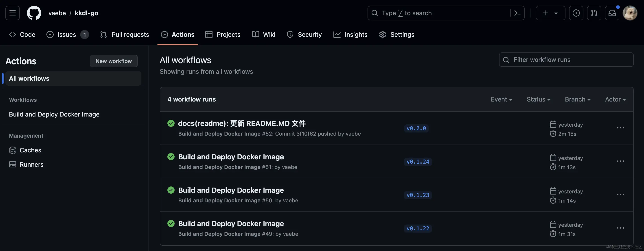Viewport: 644px width, 251px height.
Task: Switch to the Issues tab
Action: [x=68, y=35]
